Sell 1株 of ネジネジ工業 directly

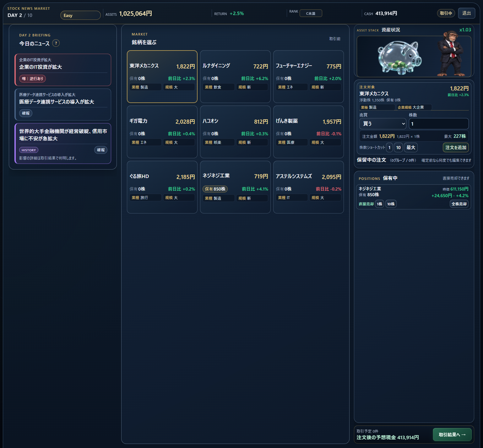pos(379,204)
